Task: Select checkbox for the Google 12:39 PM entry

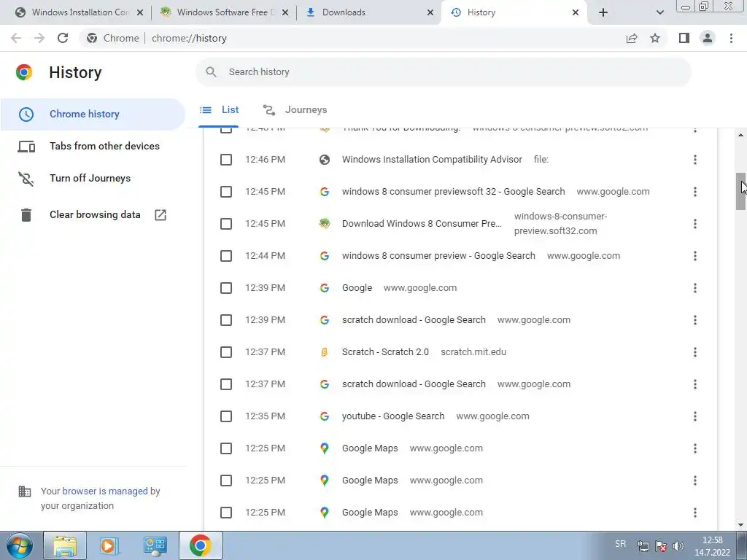Action: click(x=226, y=288)
